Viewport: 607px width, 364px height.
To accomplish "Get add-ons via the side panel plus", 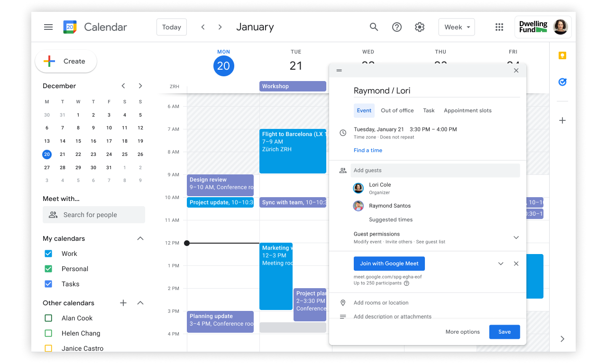I will coord(562,120).
